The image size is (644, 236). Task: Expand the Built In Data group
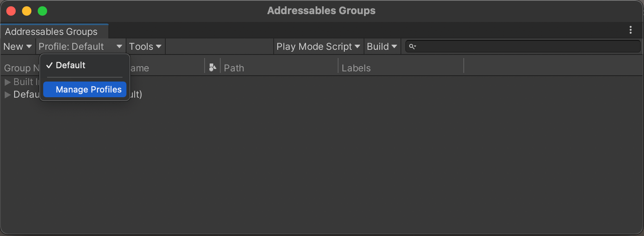click(7, 82)
